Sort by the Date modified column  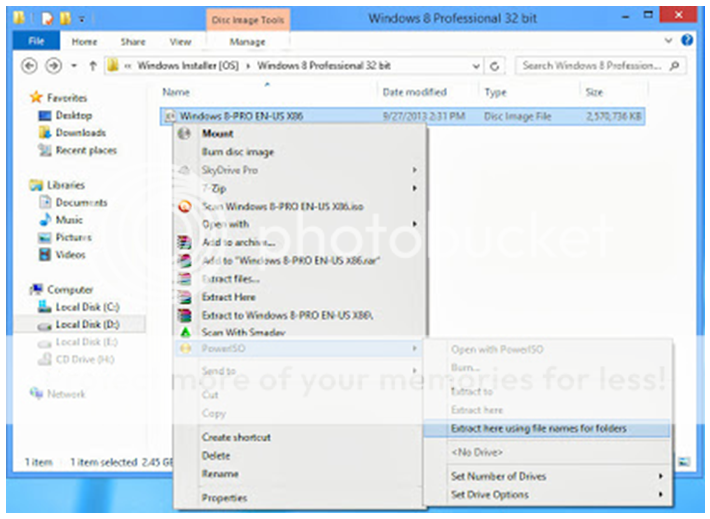pyautogui.click(x=415, y=92)
